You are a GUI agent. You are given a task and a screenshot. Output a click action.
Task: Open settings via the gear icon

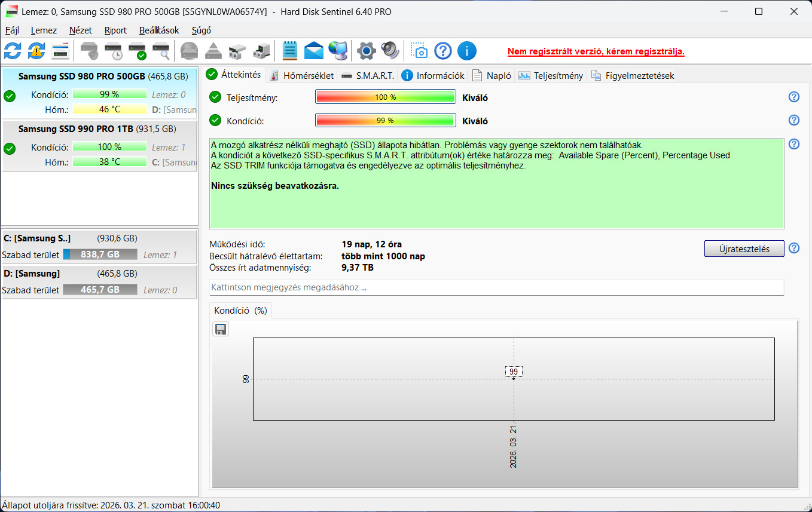click(366, 51)
